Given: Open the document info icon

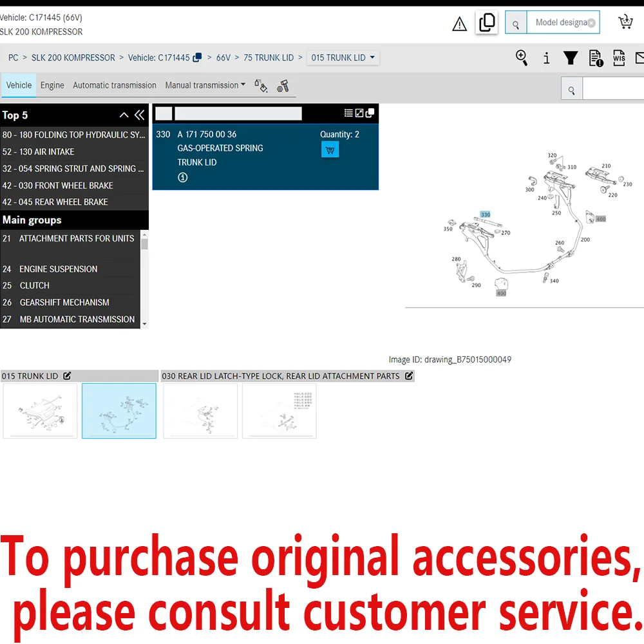Looking at the screenshot, I should point(595,58).
